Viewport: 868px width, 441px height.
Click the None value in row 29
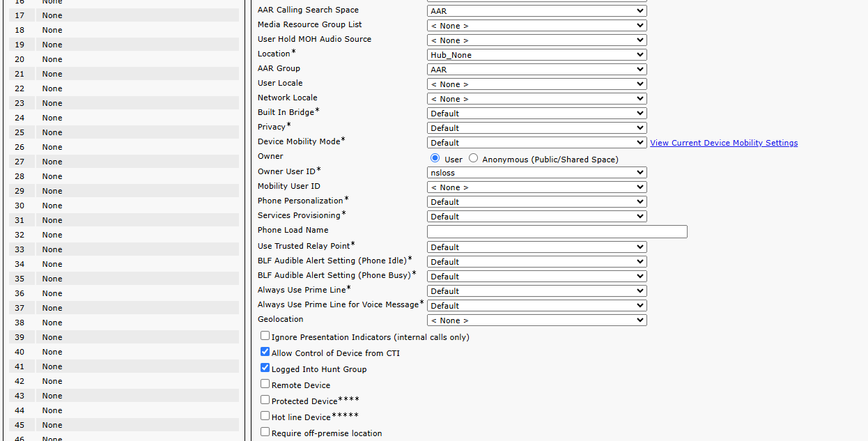(x=52, y=191)
